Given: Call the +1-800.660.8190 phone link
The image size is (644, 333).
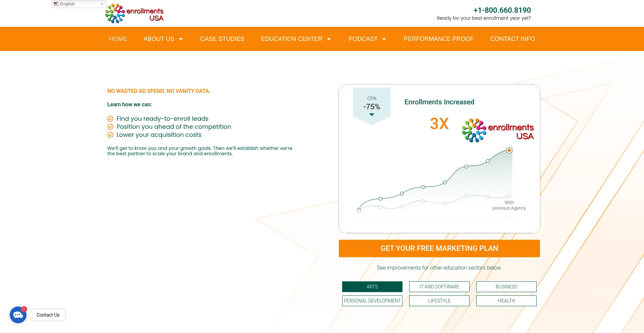Looking at the screenshot, I should (x=502, y=10).
